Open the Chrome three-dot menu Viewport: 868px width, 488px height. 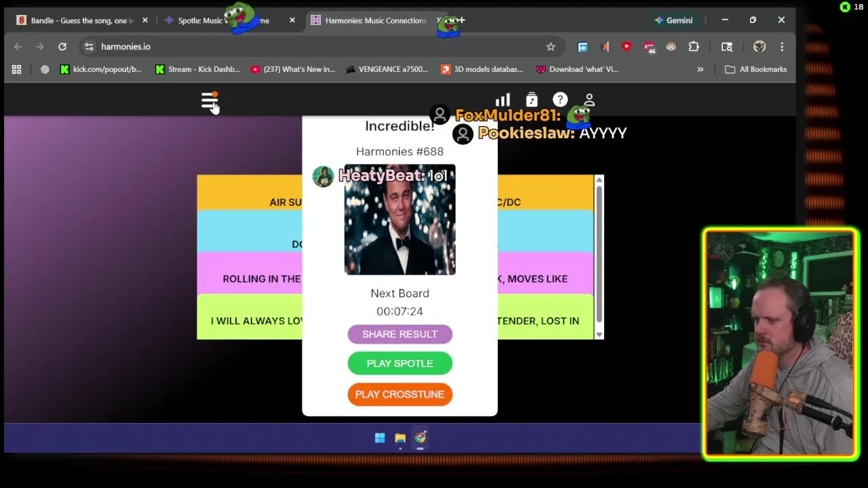point(782,47)
